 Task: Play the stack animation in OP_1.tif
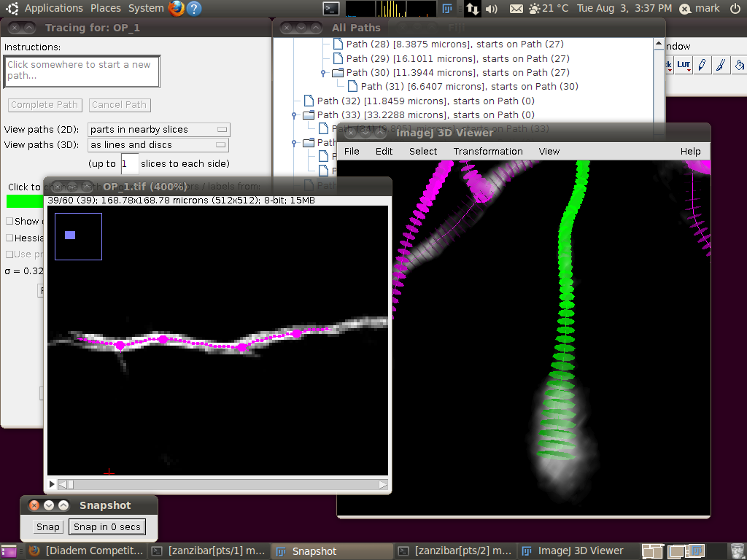click(52, 485)
